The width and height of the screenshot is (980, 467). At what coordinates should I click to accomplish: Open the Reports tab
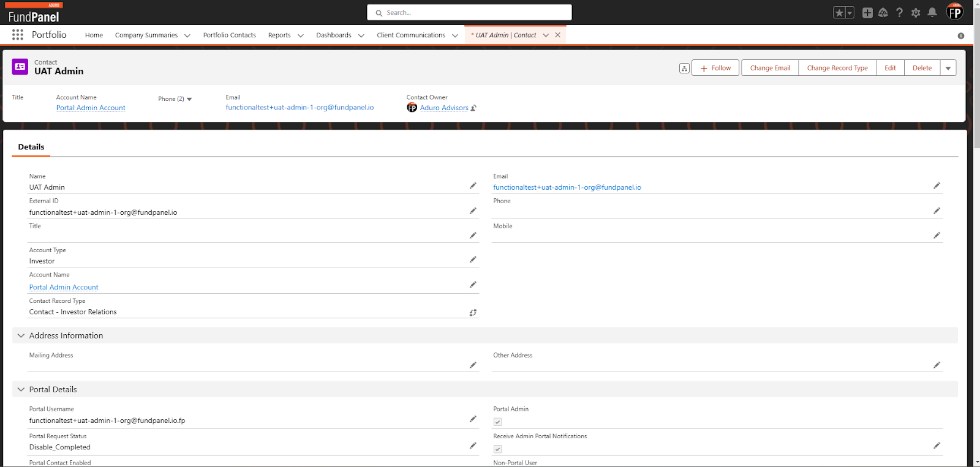279,35
